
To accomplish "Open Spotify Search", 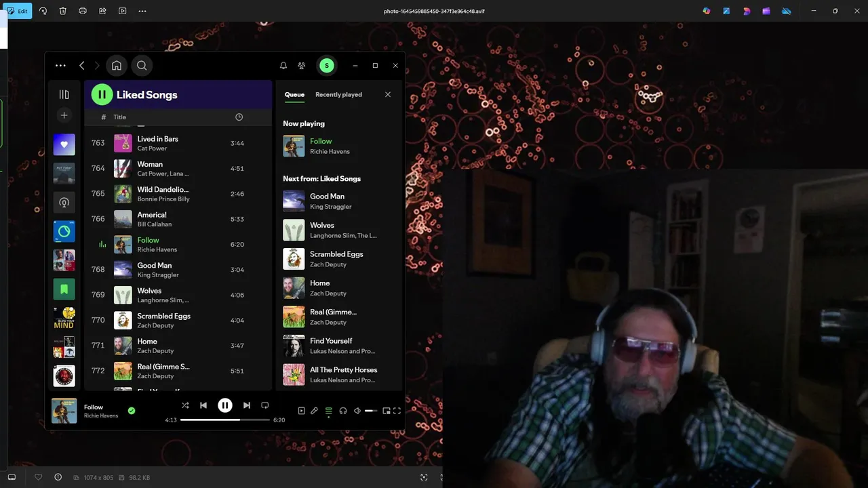I will tap(142, 66).
